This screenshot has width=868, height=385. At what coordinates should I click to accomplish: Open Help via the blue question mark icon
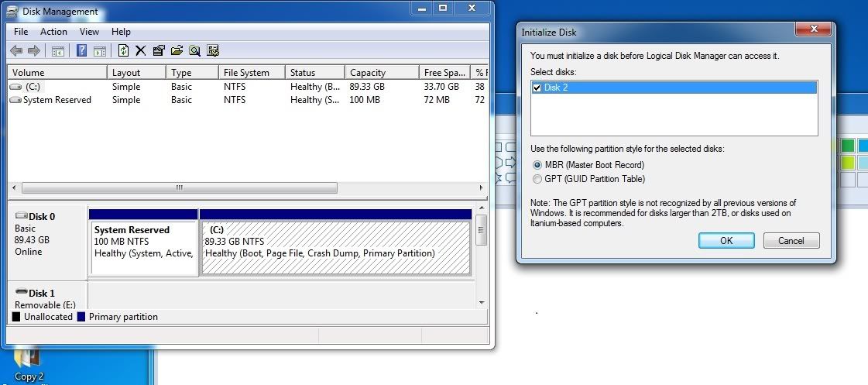click(81, 51)
